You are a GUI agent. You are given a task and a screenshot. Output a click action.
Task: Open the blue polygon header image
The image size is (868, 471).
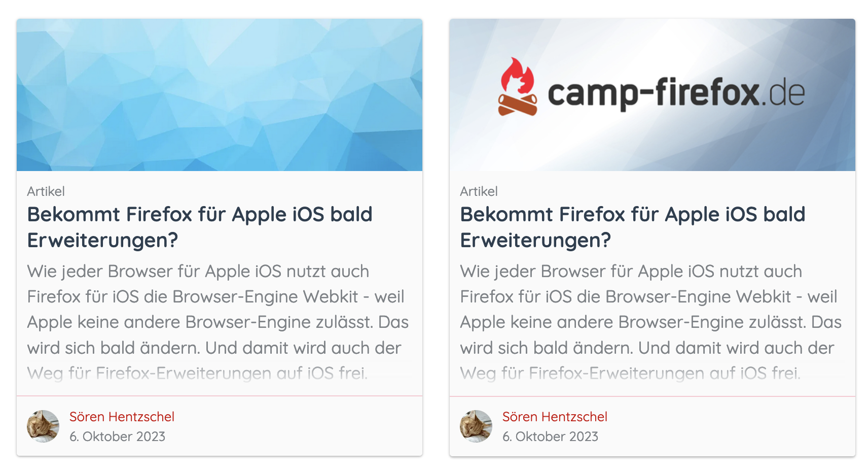(220, 95)
